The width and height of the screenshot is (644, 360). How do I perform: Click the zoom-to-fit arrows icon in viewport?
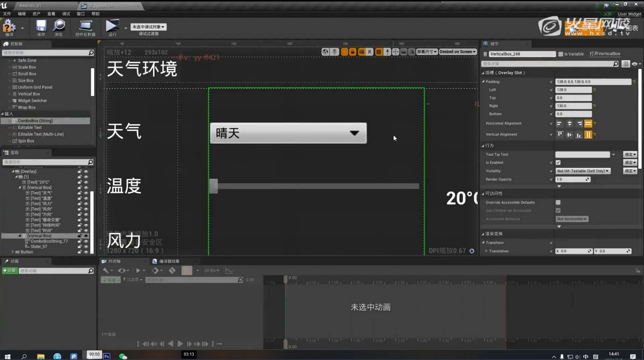click(x=395, y=51)
